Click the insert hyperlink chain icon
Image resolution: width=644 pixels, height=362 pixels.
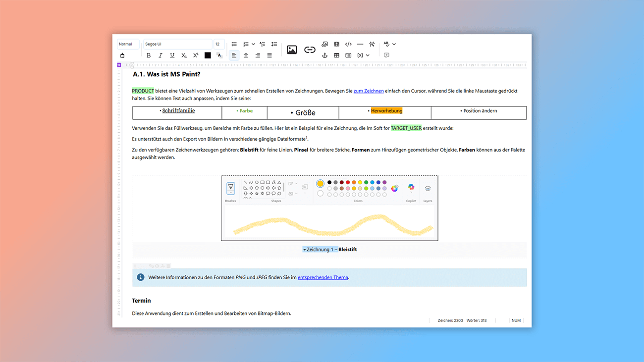(310, 50)
